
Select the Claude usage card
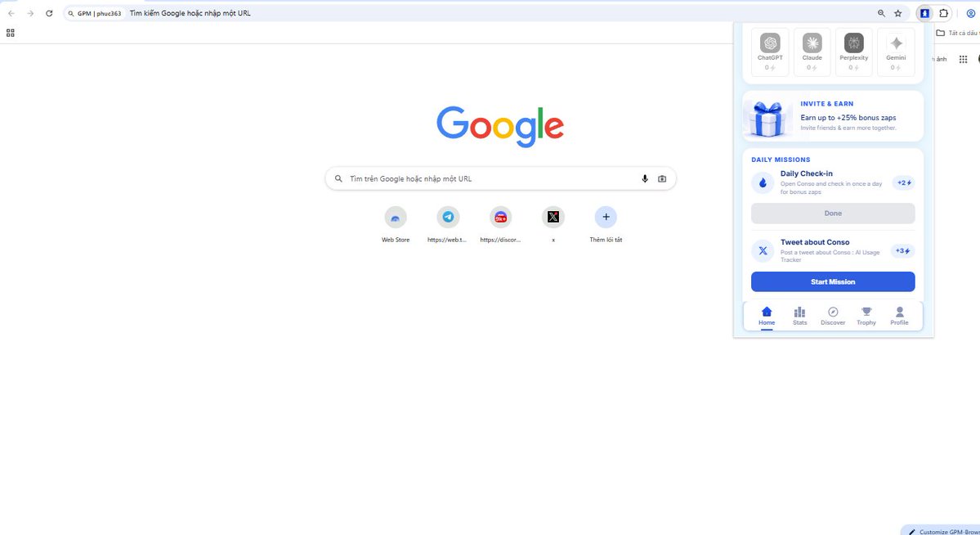click(x=812, y=52)
